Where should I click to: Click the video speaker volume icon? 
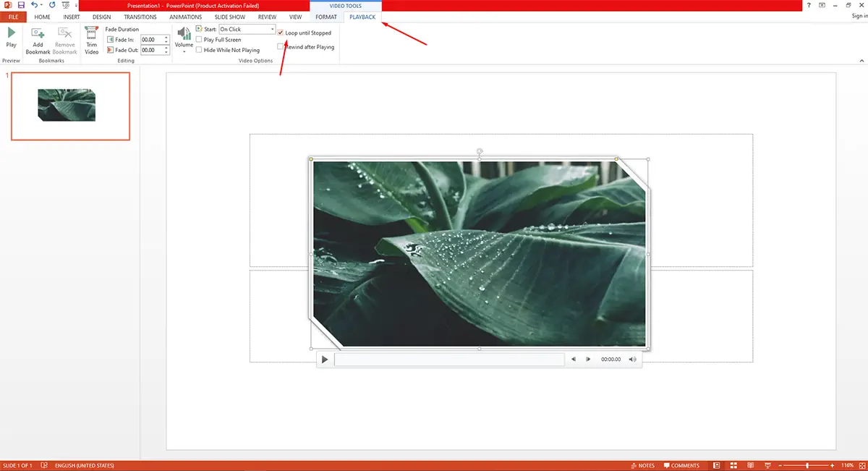[632, 359]
